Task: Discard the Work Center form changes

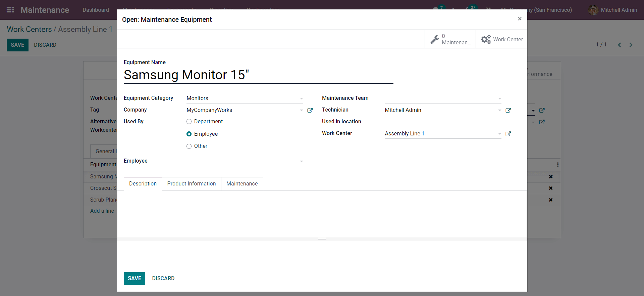Action: click(x=45, y=45)
